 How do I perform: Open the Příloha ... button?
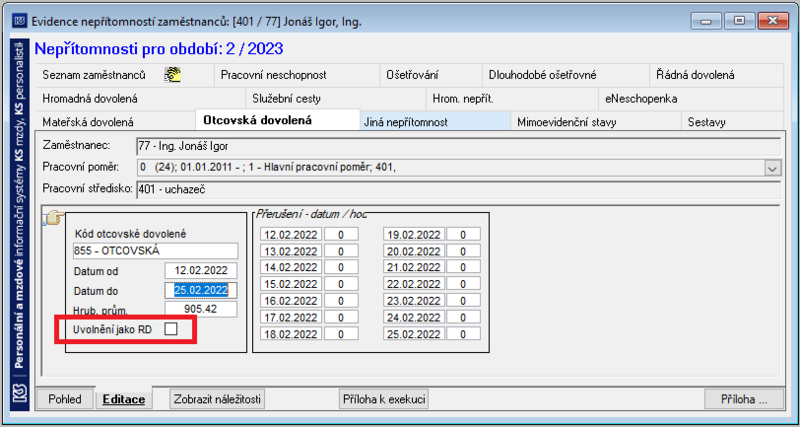744,399
